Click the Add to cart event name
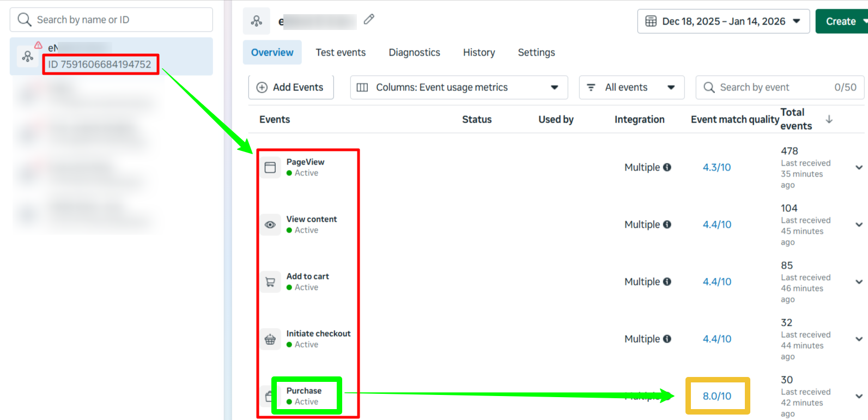 click(x=308, y=276)
